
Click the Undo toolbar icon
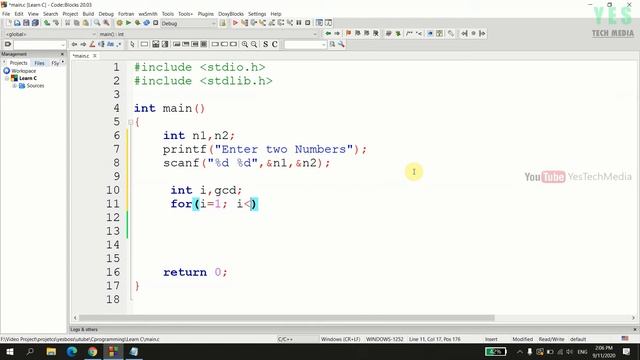click(x=47, y=23)
